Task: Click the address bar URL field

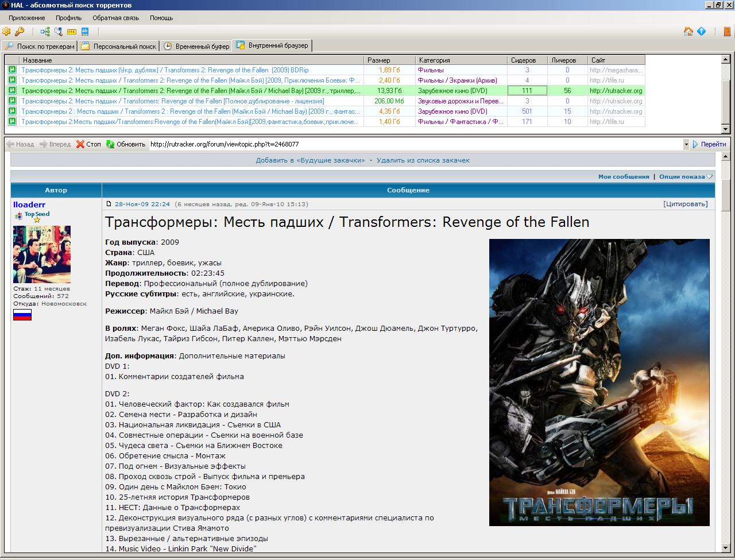Action: pos(415,144)
